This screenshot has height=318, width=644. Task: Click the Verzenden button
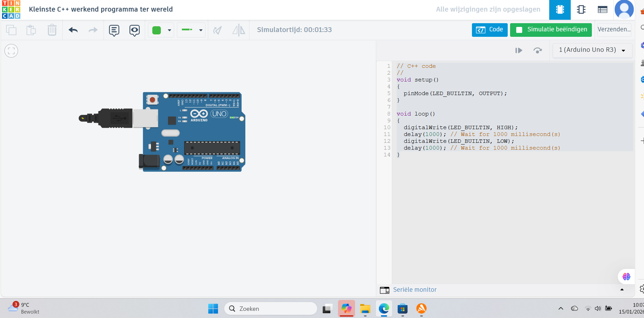614,30
